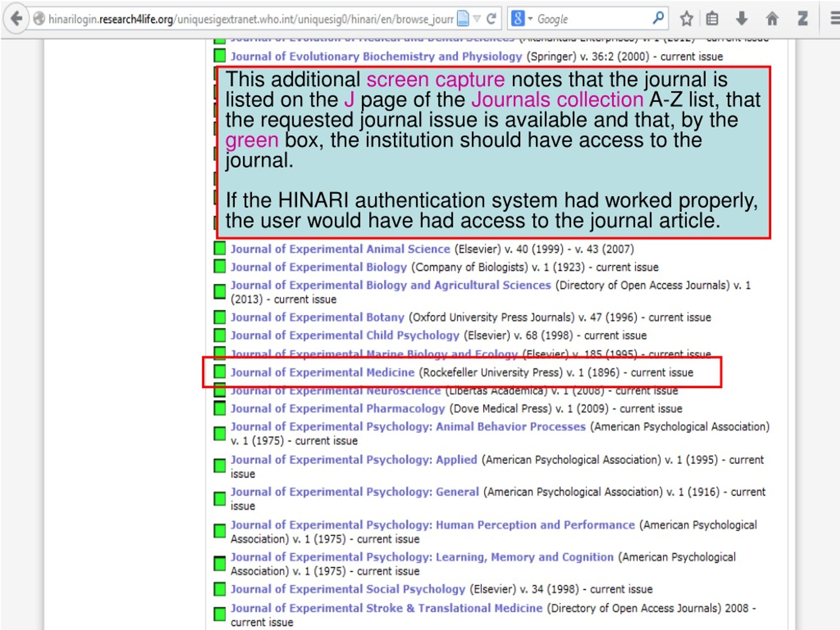Bookmark this page with the star icon
Image resolution: width=840 pixels, height=630 pixels.
coord(686,19)
